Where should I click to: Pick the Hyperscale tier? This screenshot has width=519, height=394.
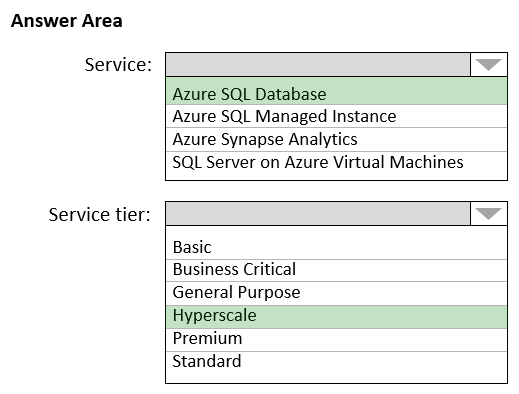pyautogui.click(x=336, y=317)
